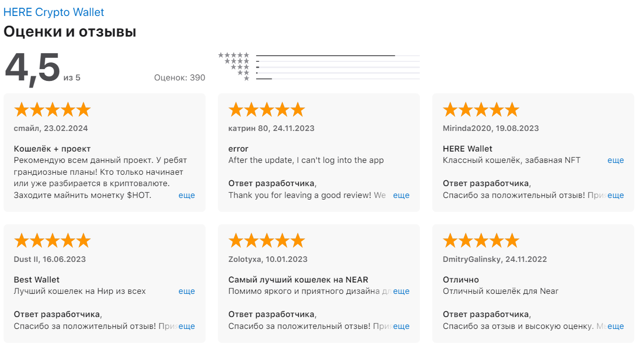Show full developer response to Mirinda2020

click(x=615, y=195)
